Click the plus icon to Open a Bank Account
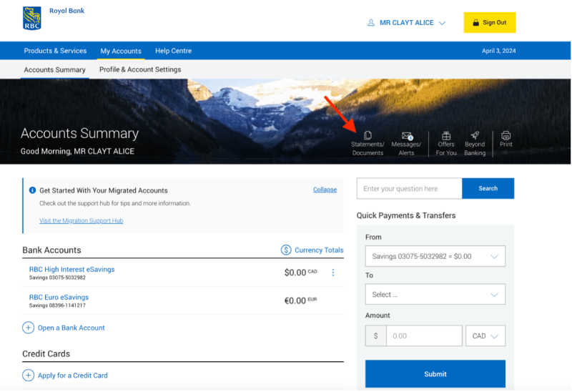This screenshot has height=392, width=572. (x=29, y=328)
